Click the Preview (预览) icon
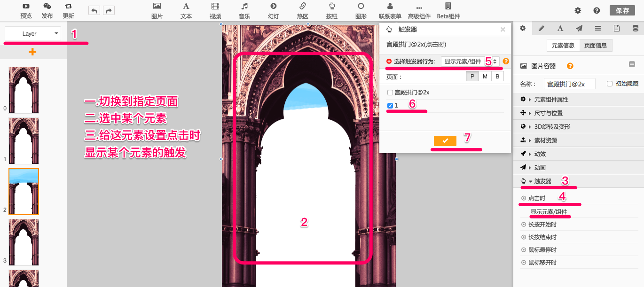This screenshot has height=287, width=644. (x=26, y=7)
